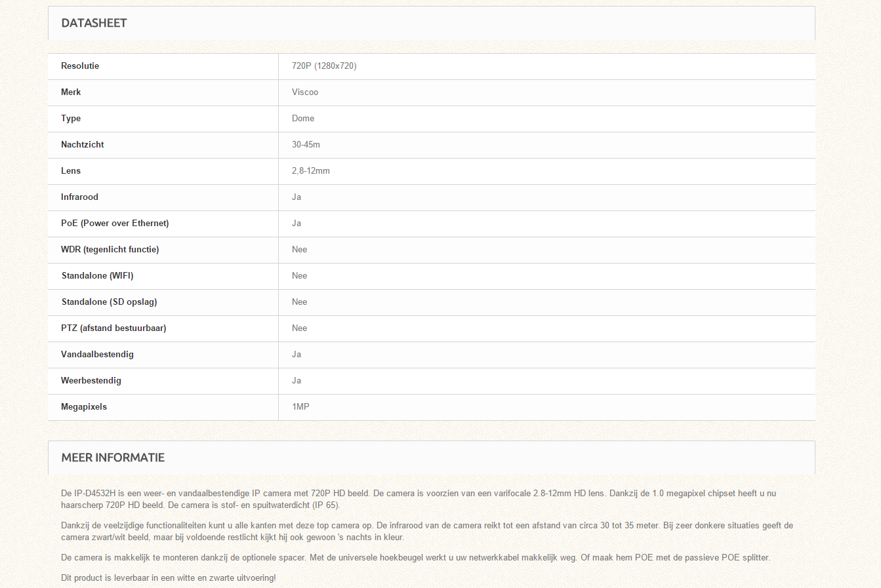Click the Viscoo brand value

coord(305,92)
